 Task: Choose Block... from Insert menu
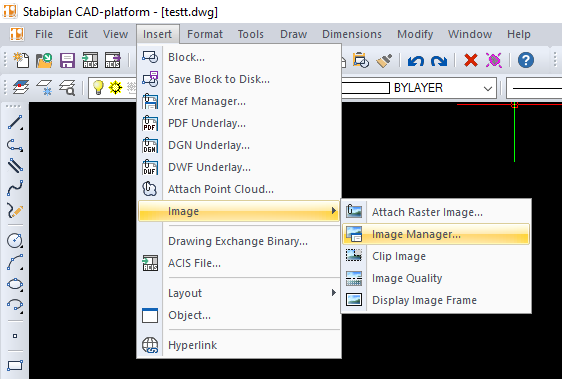tap(239, 57)
